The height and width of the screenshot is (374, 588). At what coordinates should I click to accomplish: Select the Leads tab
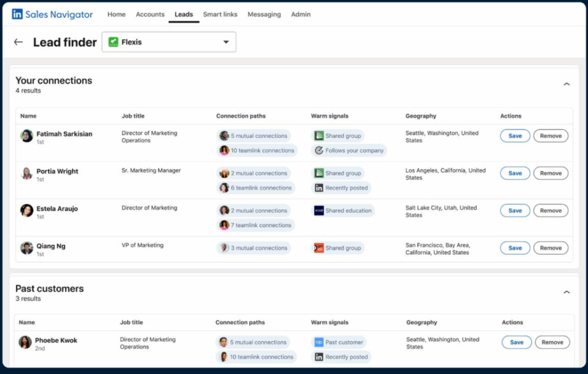coord(184,14)
